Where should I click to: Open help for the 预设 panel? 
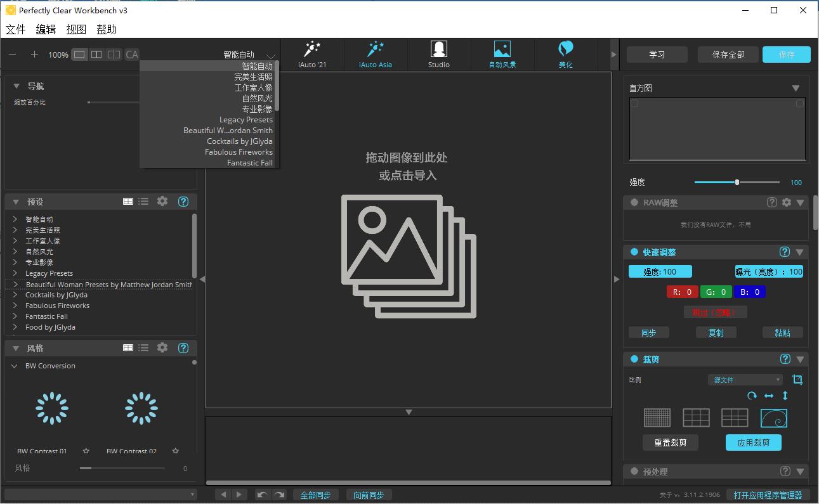tap(183, 202)
